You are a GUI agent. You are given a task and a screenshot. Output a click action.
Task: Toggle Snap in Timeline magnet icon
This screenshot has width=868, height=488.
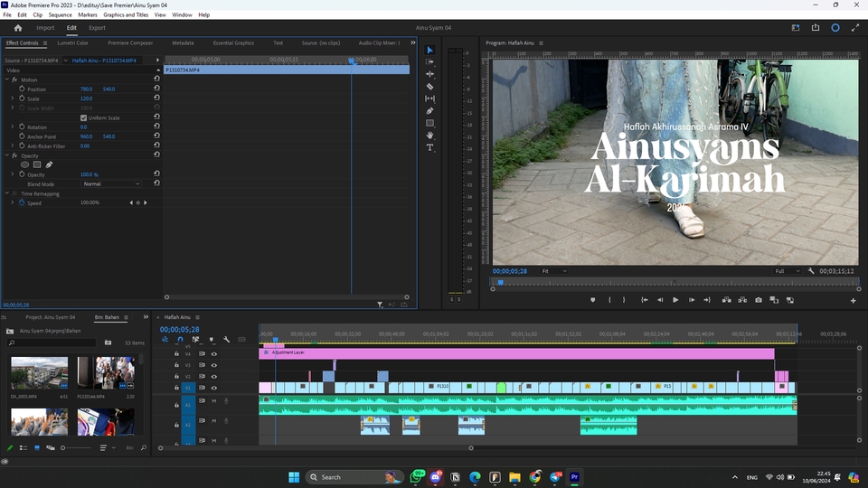pyautogui.click(x=180, y=339)
